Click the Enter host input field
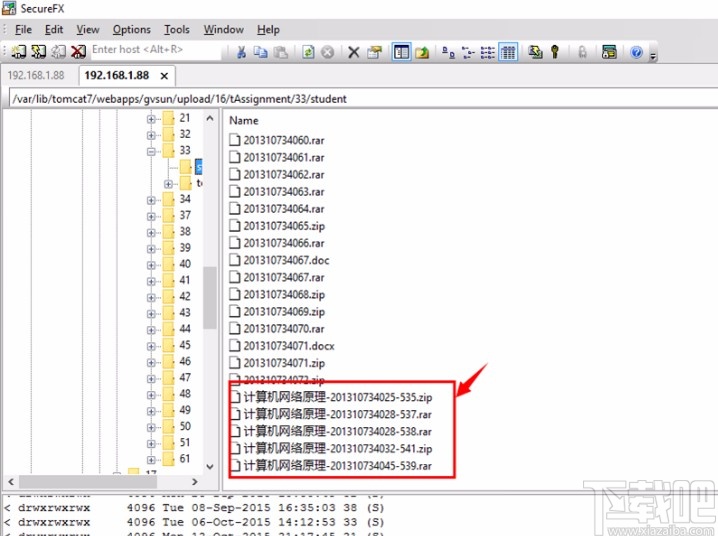Screen dimensions: 718x536 click(x=156, y=50)
